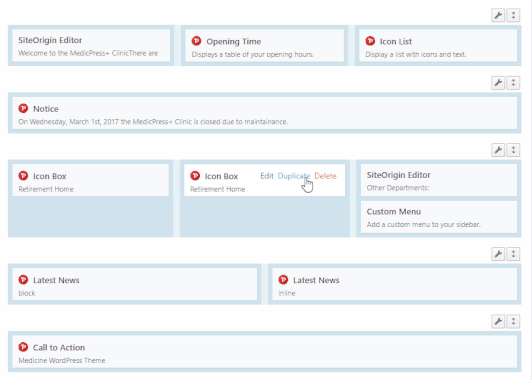Viewport: 532px width, 380px height.
Task: Click move handle for the Notice row
Action: coord(513,82)
